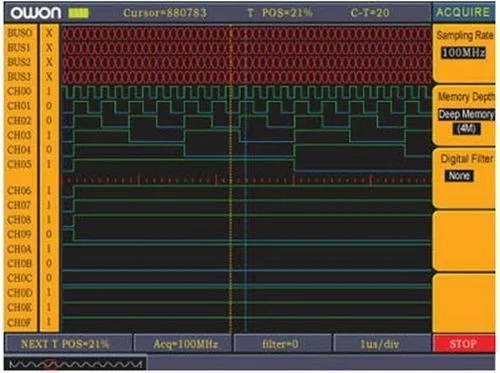
Task: Select the CH0D channel label
Action: tap(19, 293)
